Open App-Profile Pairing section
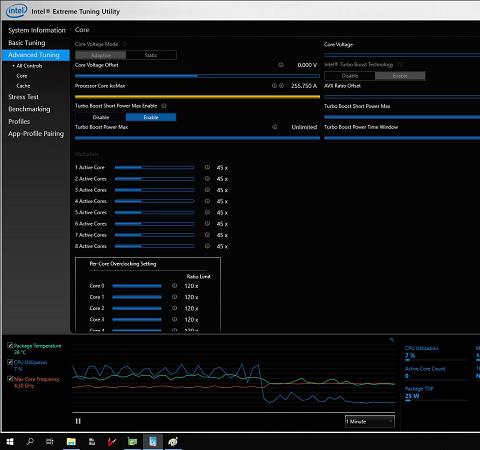The width and height of the screenshot is (480, 450). pos(36,134)
